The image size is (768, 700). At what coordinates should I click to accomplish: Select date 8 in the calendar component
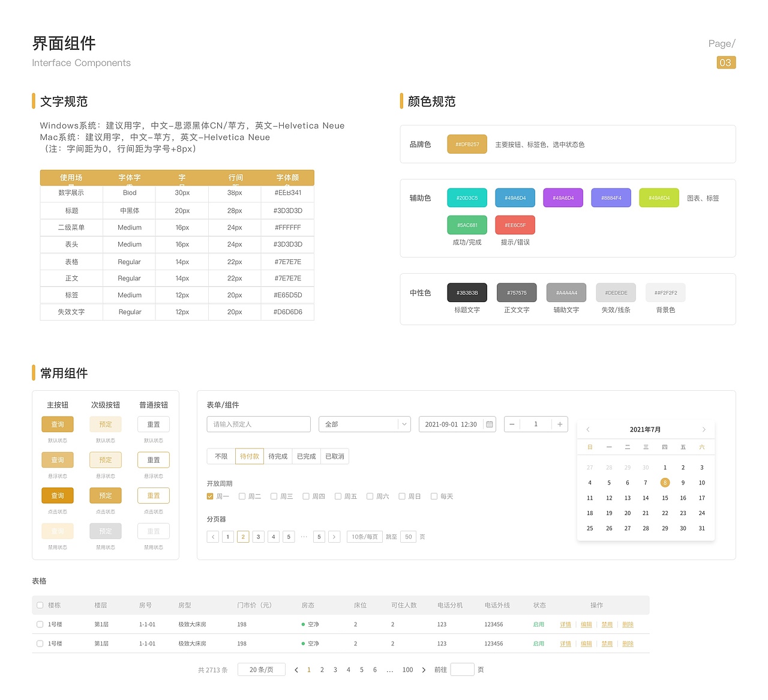tap(665, 482)
